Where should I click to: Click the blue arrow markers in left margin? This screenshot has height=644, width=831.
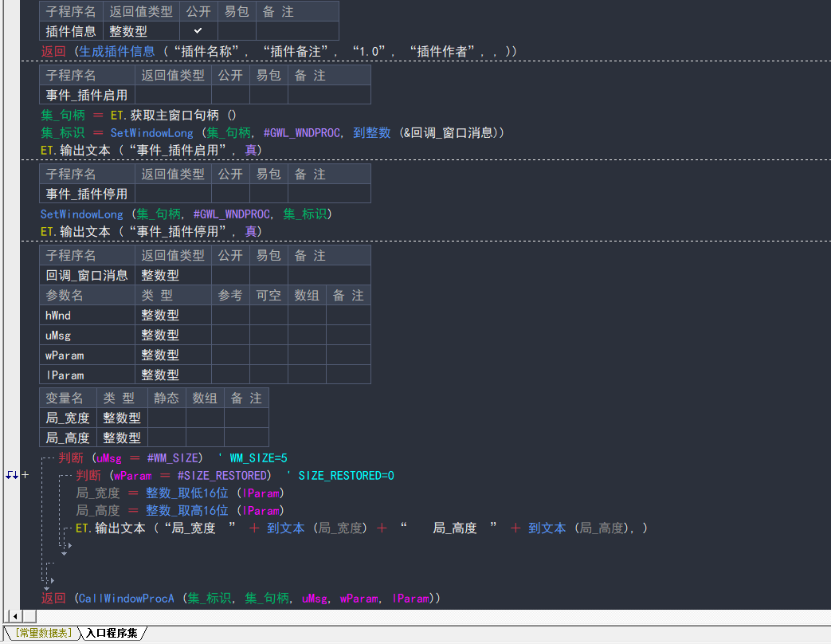[x=11, y=475]
